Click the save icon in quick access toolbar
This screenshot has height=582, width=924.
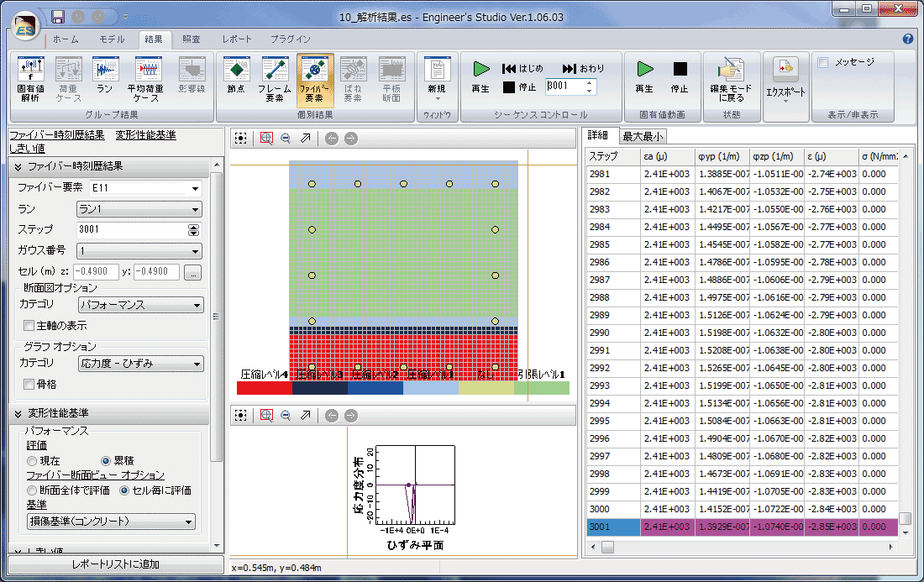coord(58,17)
